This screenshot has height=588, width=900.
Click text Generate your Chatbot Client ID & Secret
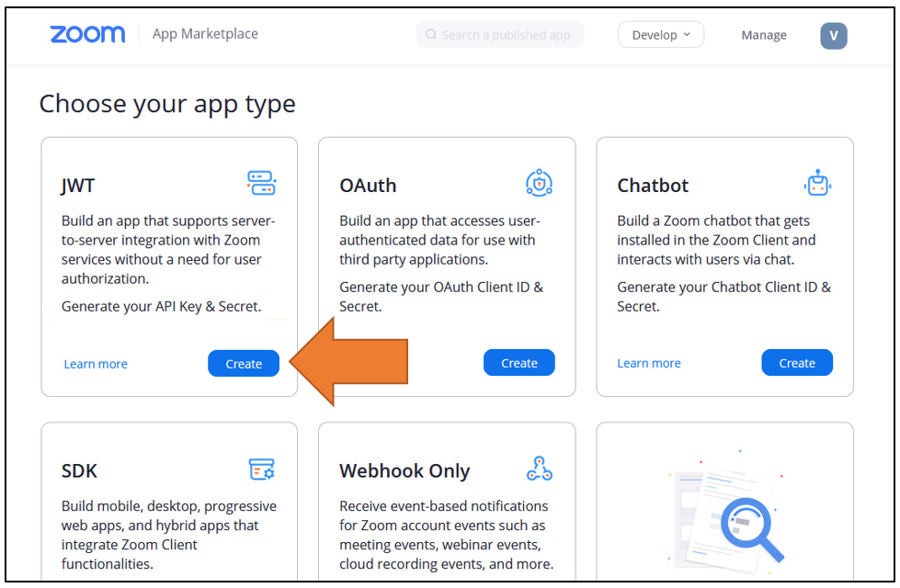[723, 297]
